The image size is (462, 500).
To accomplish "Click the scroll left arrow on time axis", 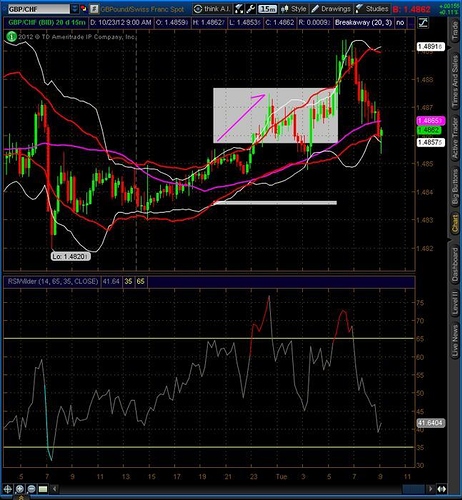I will pyautogui.click(x=55, y=489).
